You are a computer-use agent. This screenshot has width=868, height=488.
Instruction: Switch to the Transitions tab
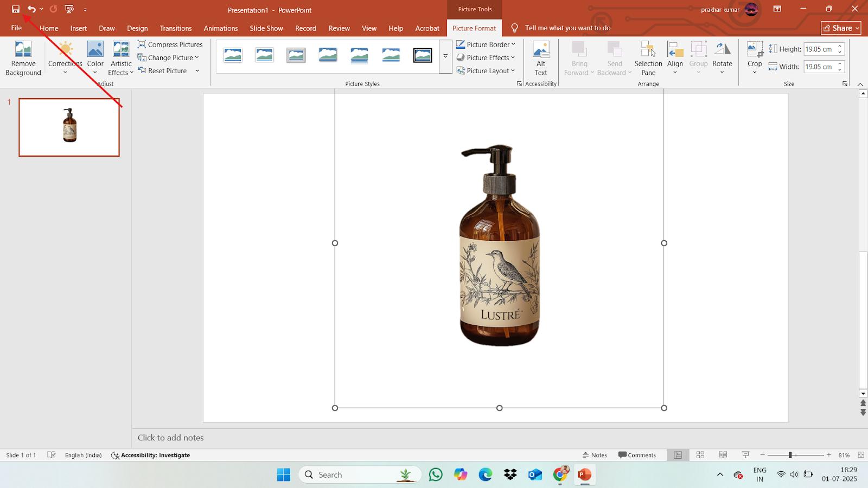coord(175,28)
